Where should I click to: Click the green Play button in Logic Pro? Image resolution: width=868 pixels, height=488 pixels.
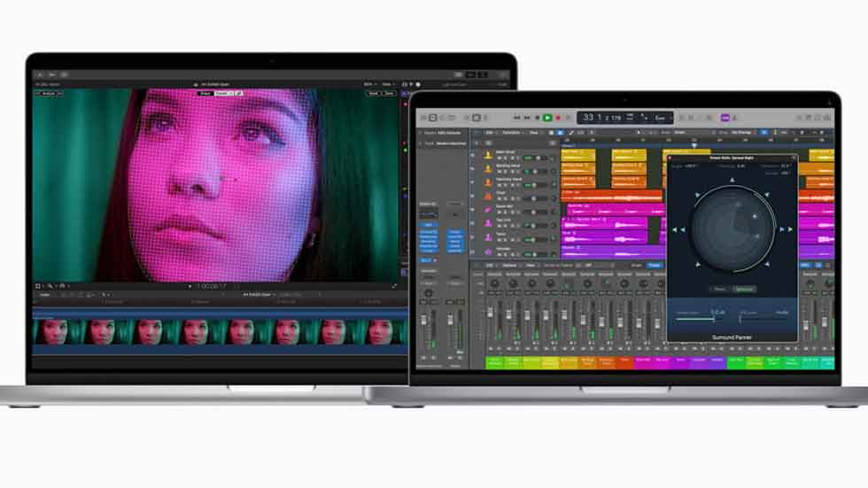547,118
